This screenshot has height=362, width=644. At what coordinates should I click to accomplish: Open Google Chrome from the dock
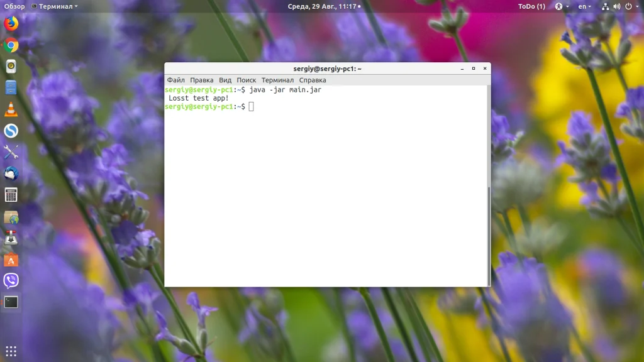(x=11, y=45)
